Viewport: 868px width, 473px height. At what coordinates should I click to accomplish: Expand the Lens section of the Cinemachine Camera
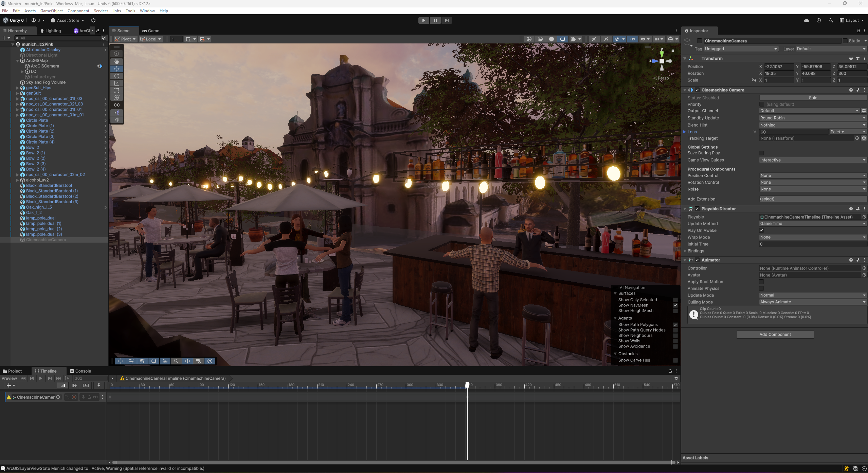(x=685, y=132)
